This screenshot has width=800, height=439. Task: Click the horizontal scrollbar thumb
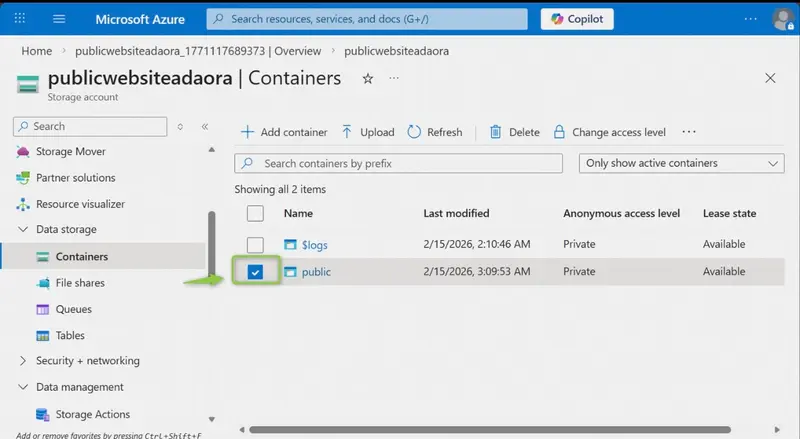tap(490, 430)
